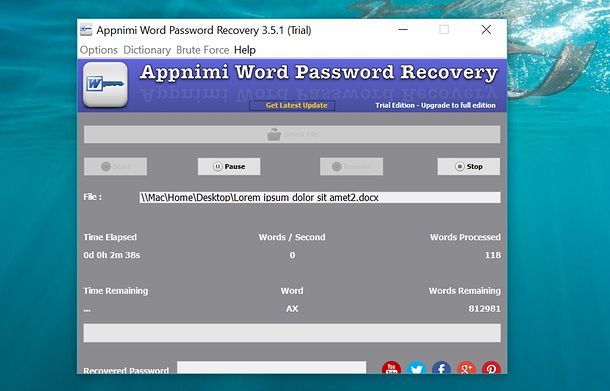Image resolution: width=610 pixels, height=391 pixels.
Task: Click the File path input field
Action: pos(320,197)
